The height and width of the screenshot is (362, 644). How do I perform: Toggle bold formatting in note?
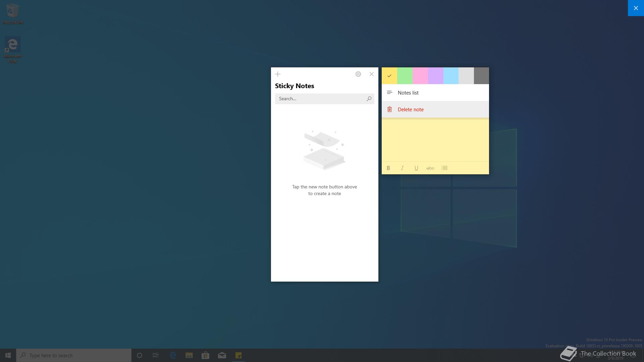pyautogui.click(x=388, y=168)
